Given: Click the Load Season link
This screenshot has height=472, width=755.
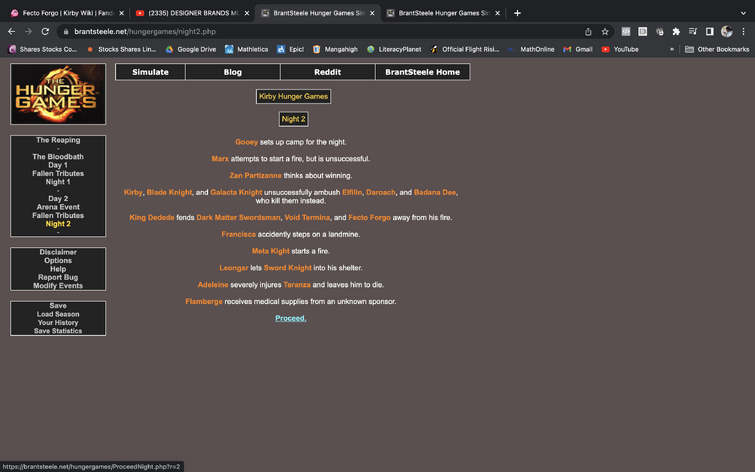Looking at the screenshot, I should [58, 314].
